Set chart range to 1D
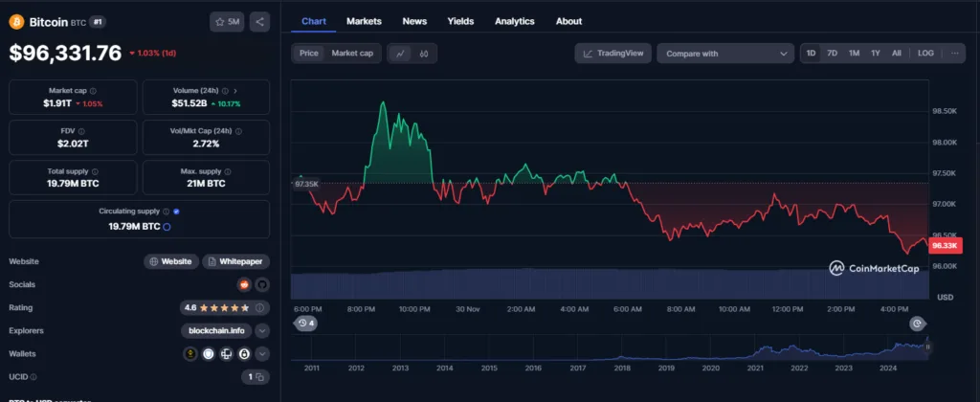This screenshot has height=402, width=980. [811, 54]
